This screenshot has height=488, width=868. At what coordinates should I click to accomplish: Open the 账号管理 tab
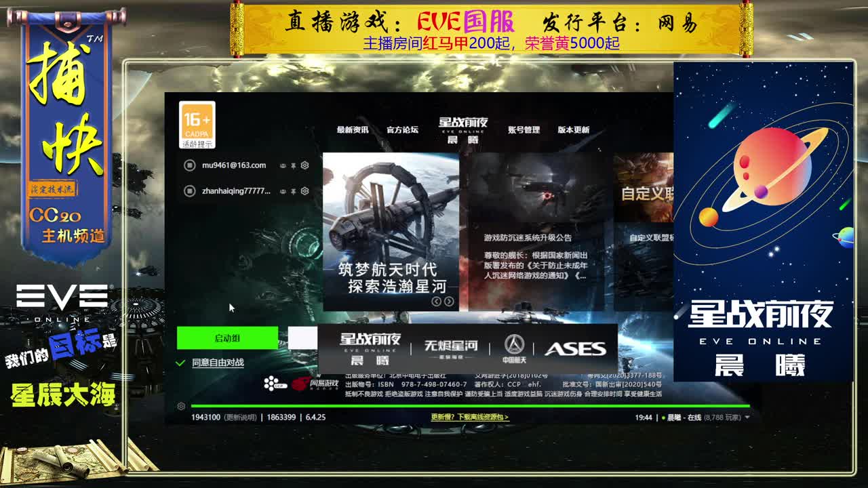point(524,129)
